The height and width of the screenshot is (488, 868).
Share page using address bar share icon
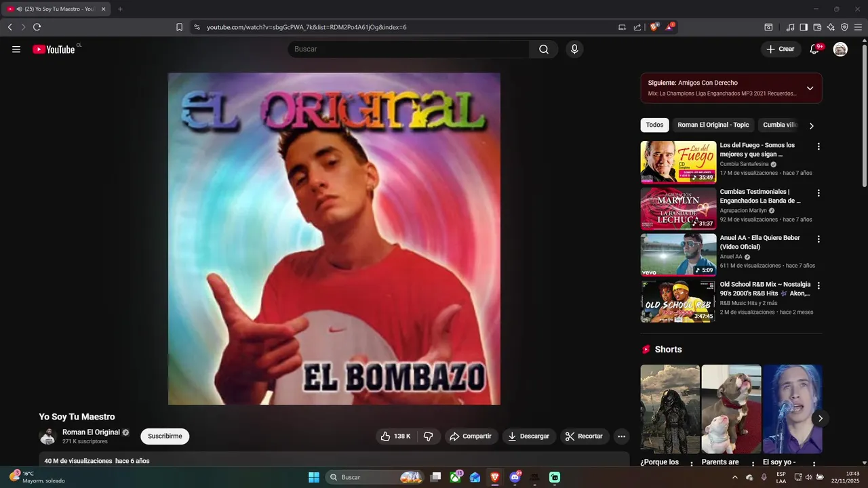pyautogui.click(x=637, y=27)
